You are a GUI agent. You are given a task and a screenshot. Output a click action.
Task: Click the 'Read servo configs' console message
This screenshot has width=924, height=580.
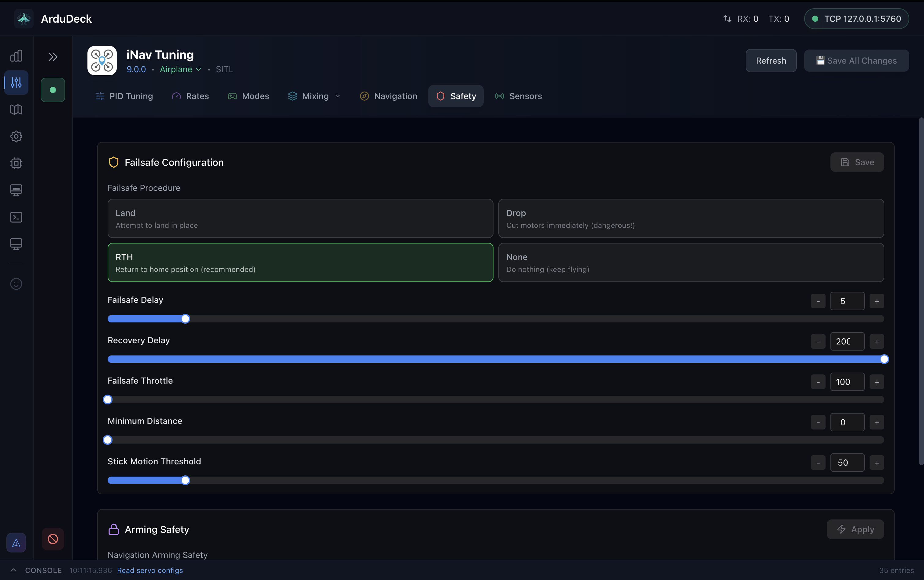pos(150,571)
